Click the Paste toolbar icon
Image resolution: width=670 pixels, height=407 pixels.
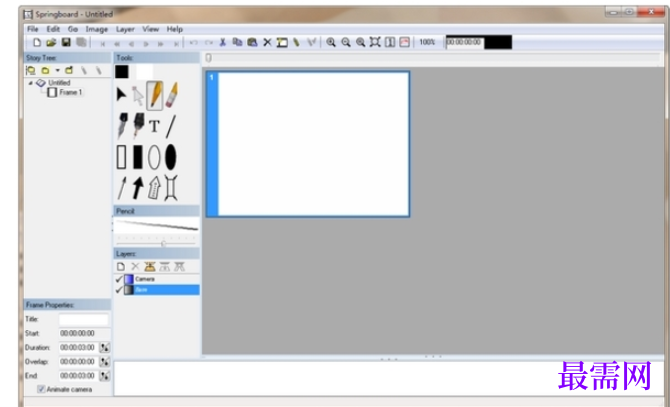pyautogui.click(x=252, y=42)
